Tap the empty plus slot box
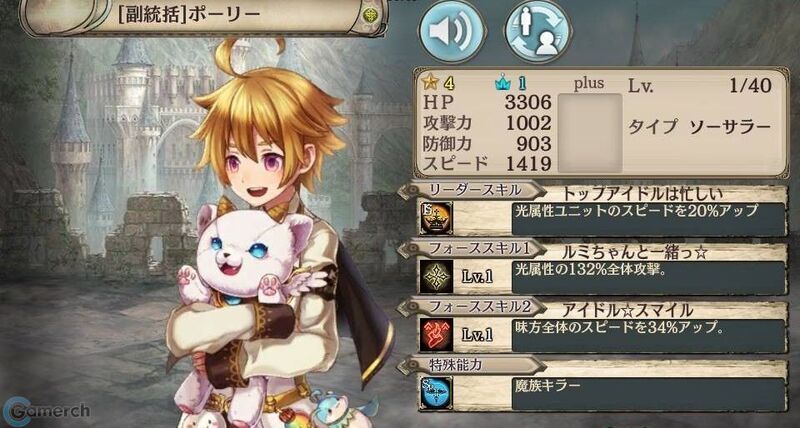 tap(589, 133)
